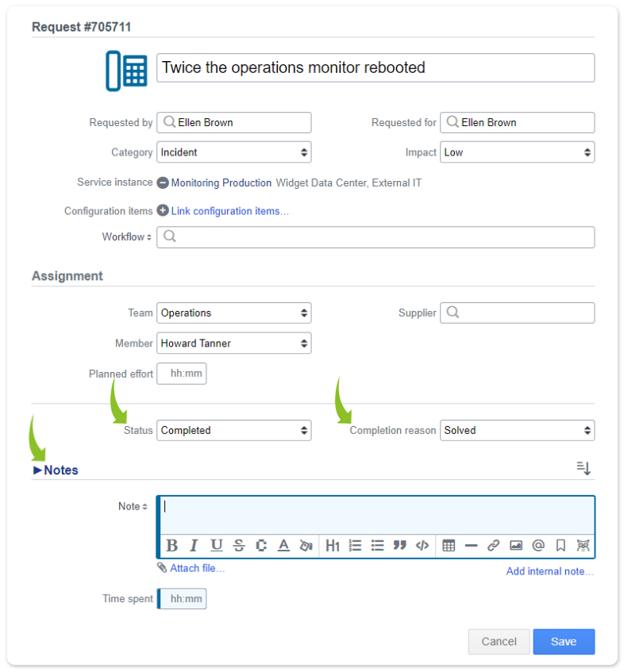
Task: Click the search icon in Supplier field
Action: click(453, 312)
